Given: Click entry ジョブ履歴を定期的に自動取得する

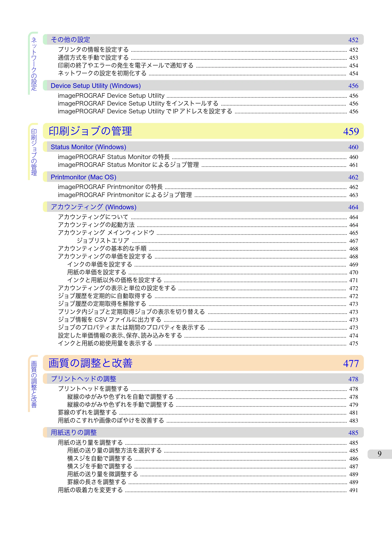Looking at the screenshot, I should point(208,296).
